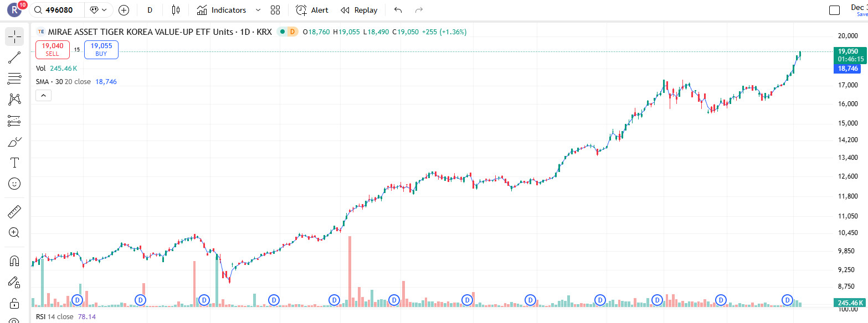The height and width of the screenshot is (323, 868).
Task: Select the zoom in magnifier tool
Action: pos(14,232)
